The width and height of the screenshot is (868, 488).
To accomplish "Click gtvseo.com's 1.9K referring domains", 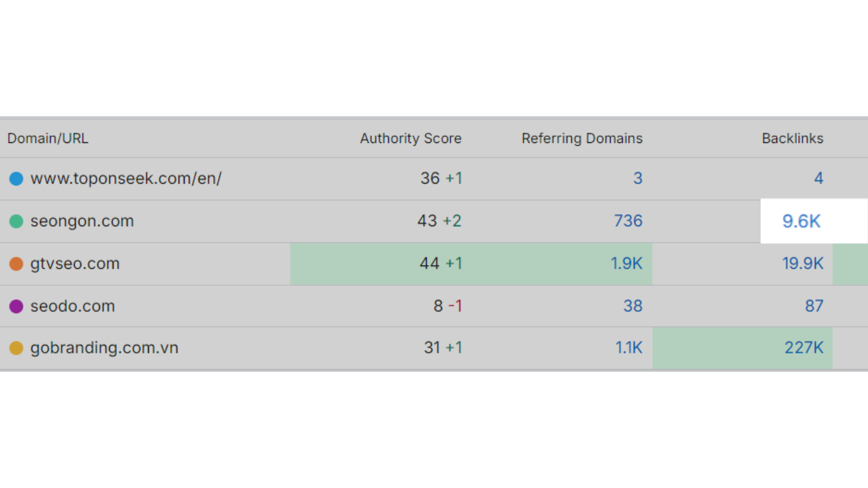I will 627,264.
